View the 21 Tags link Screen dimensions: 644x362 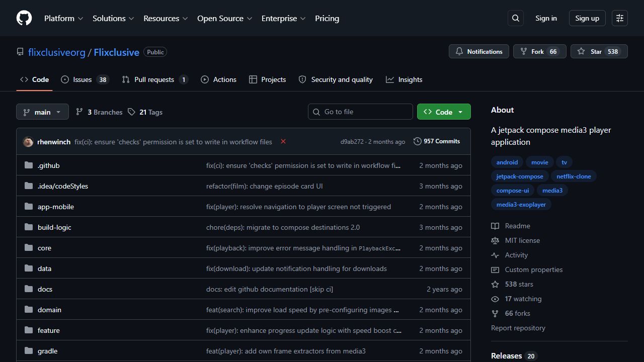145,112
